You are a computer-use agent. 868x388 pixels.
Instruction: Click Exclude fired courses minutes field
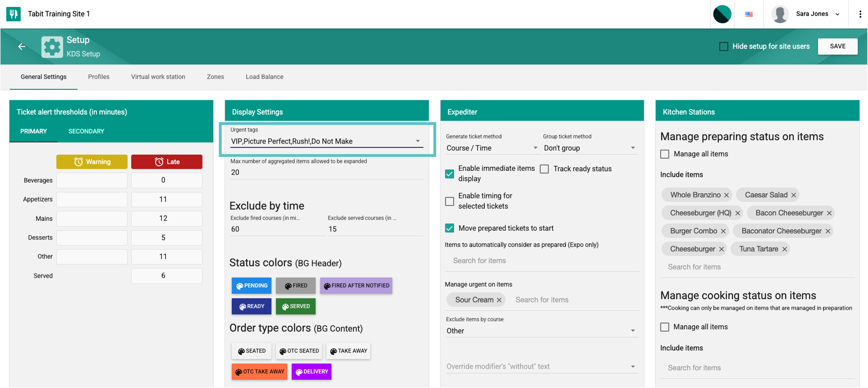pos(278,229)
